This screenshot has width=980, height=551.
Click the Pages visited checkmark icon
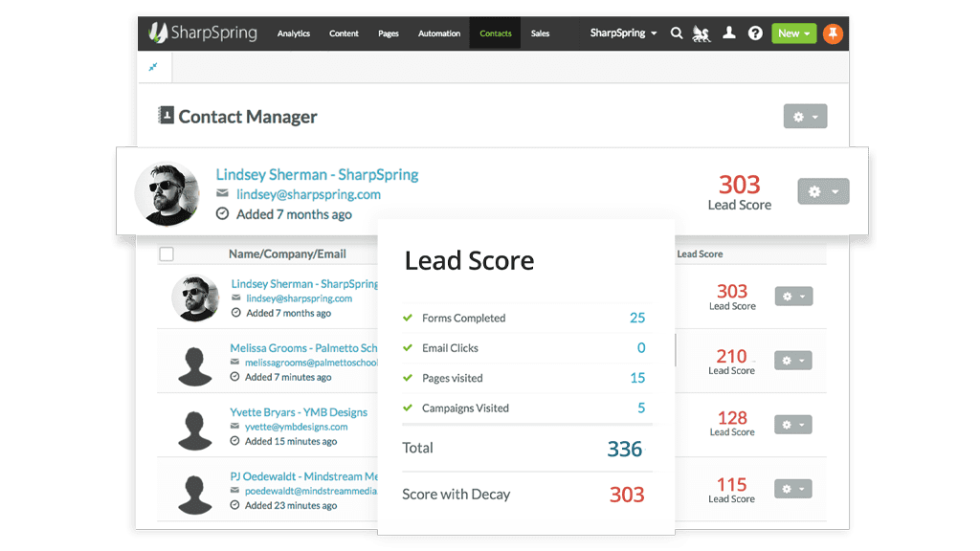[x=408, y=377]
